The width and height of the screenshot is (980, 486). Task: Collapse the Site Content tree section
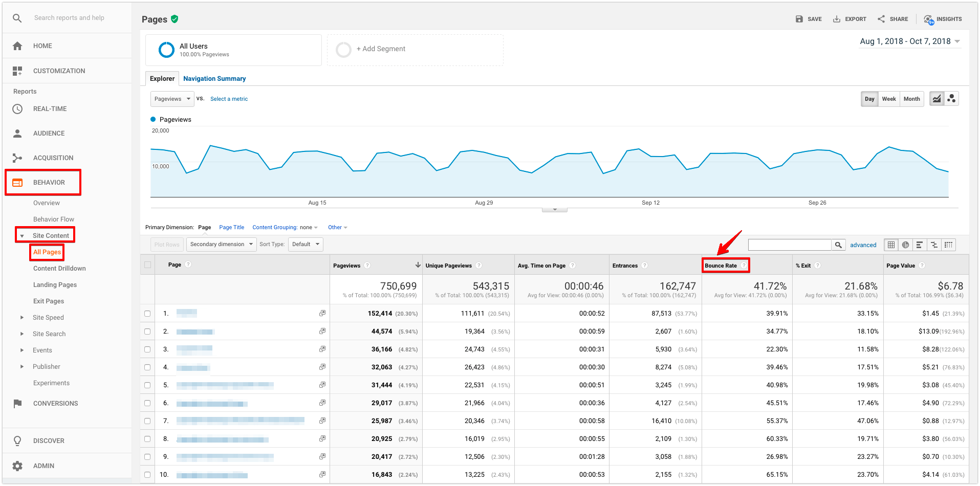tap(22, 236)
